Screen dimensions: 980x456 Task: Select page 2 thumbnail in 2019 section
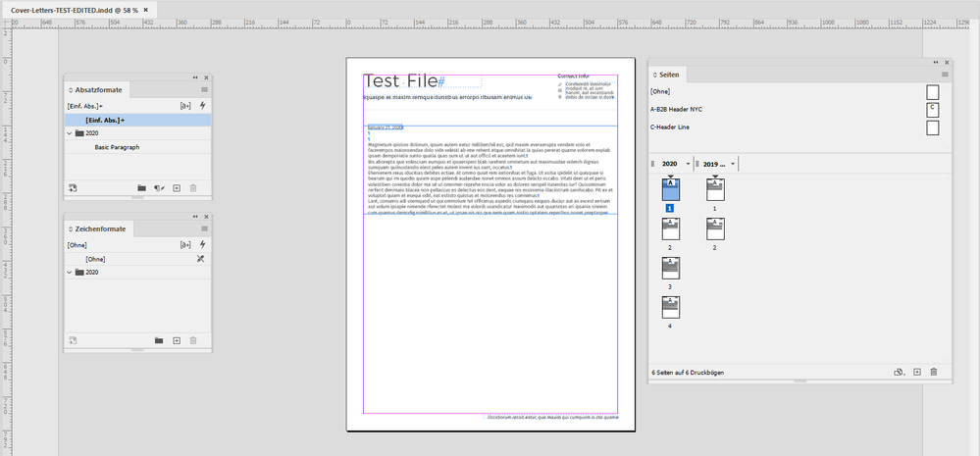pos(715,228)
